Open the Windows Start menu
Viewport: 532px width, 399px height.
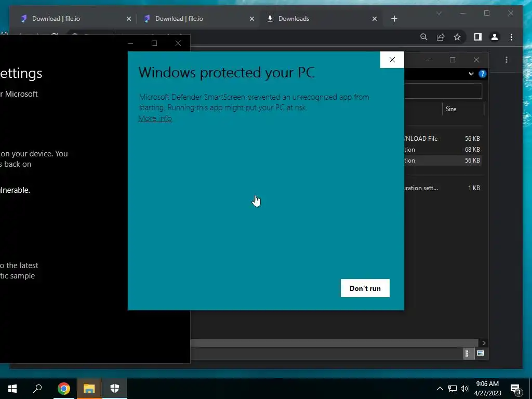[12, 389]
